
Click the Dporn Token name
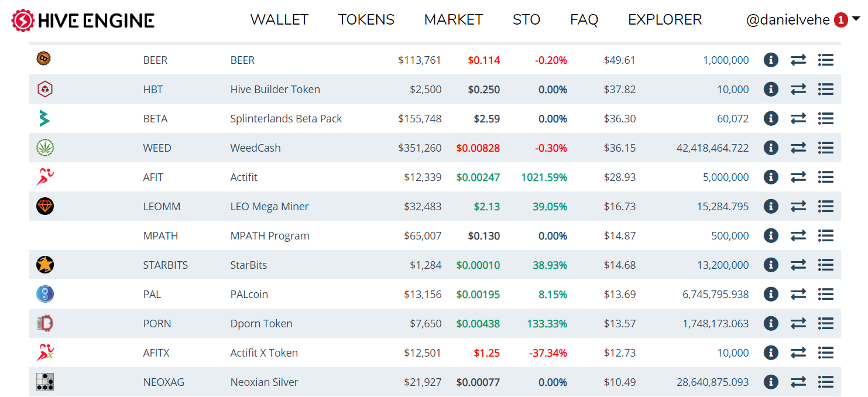point(261,323)
